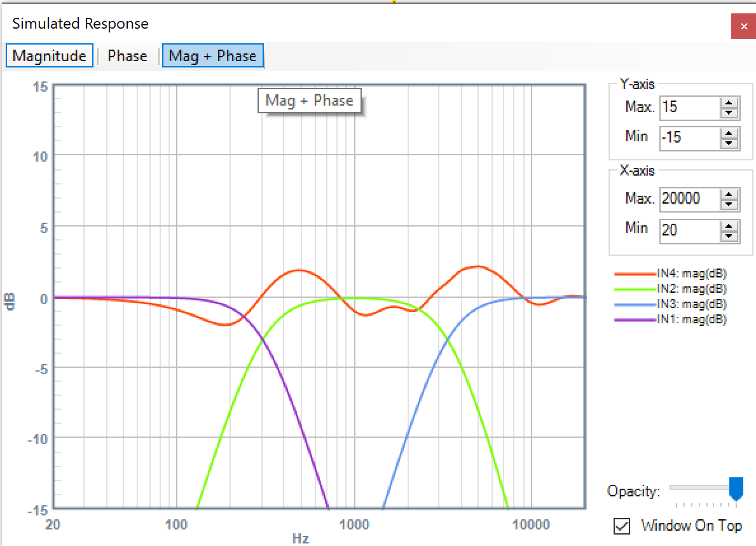This screenshot has height=546, width=756.
Task: Click the Y-axis Max input field
Action: pyautogui.click(x=690, y=107)
